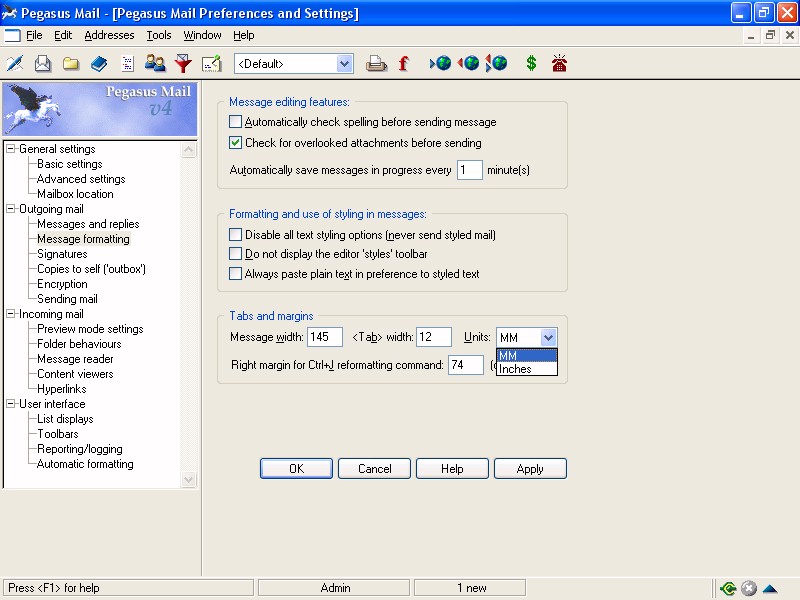This screenshot has width=800, height=600.
Task: Collapse the Outgoing mail tree node
Action: (x=10, y=209)
